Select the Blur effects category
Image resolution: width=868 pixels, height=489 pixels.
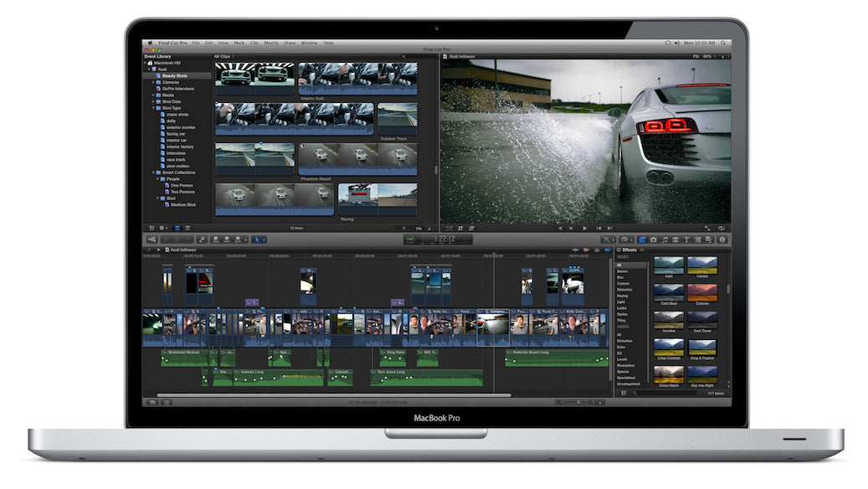click(x=619, y=277)
